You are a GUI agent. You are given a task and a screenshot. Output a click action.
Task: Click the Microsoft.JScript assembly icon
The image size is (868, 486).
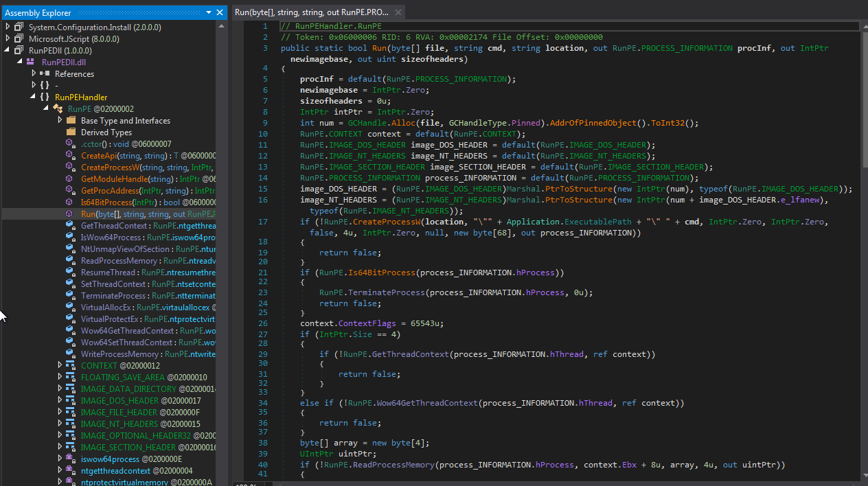click(18, 38)
